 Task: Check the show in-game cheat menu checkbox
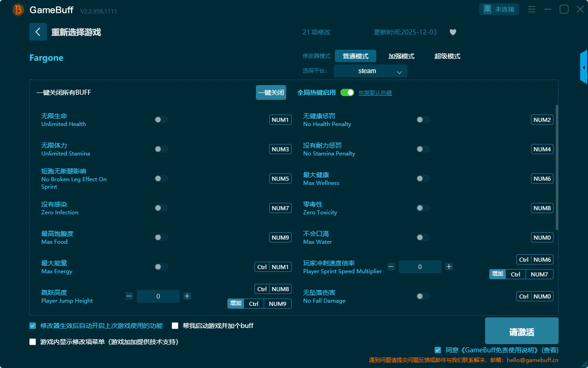pyautogui.click(x=33, y=342)
